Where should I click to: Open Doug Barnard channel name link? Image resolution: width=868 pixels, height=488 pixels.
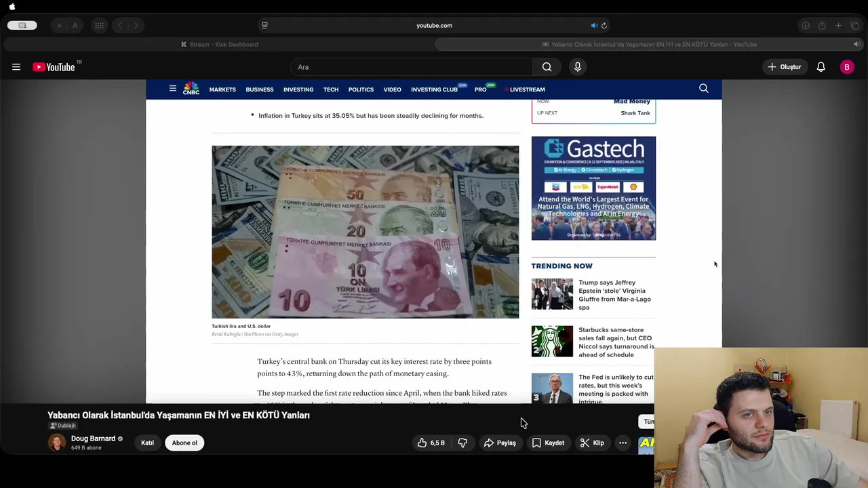coord(93,439)
